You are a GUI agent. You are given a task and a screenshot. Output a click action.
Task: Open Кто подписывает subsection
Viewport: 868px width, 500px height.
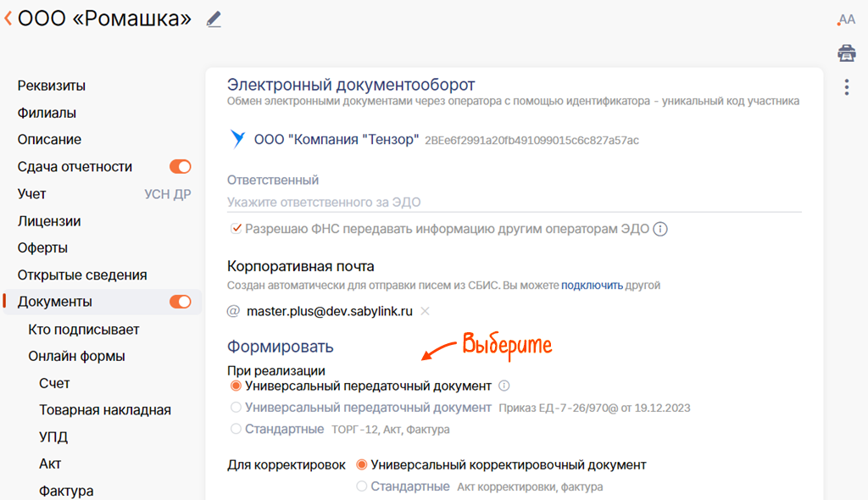pos(84,329)
